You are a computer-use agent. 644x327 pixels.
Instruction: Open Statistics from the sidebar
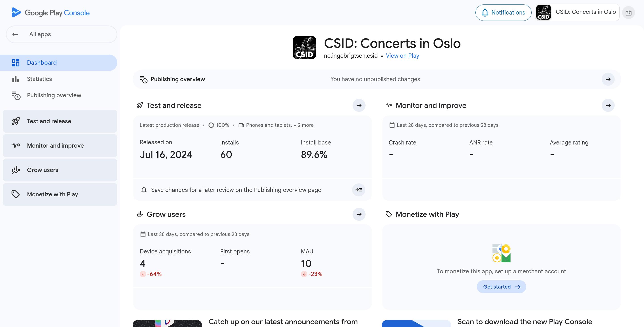pyautogui.click(x=39, y=79)
